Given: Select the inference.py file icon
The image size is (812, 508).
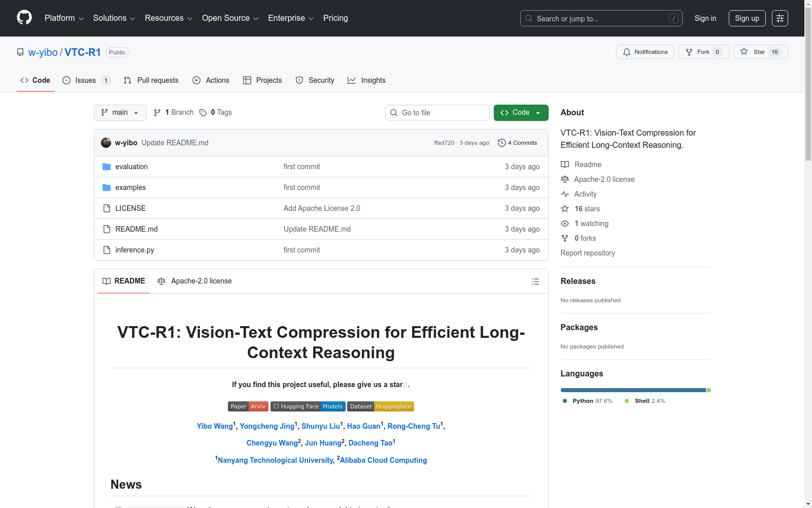Looking at the screenshot, I should pos(107,250).
